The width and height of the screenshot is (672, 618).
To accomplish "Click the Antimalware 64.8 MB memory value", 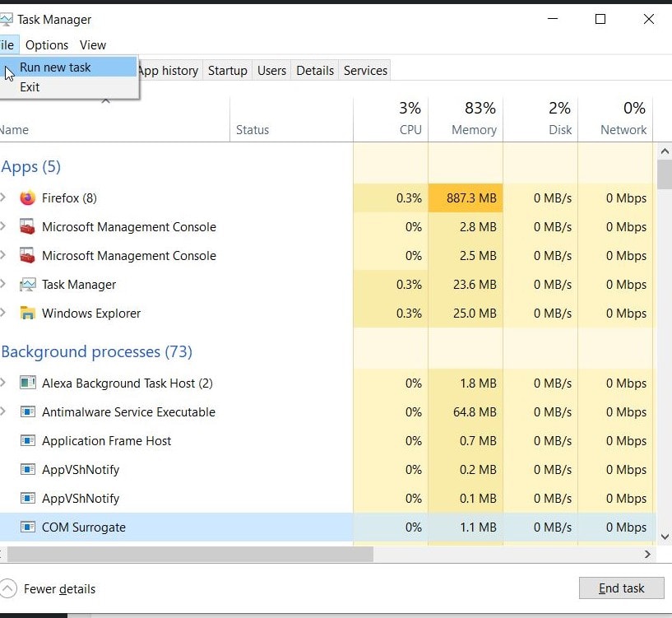I will pos(475,412).
